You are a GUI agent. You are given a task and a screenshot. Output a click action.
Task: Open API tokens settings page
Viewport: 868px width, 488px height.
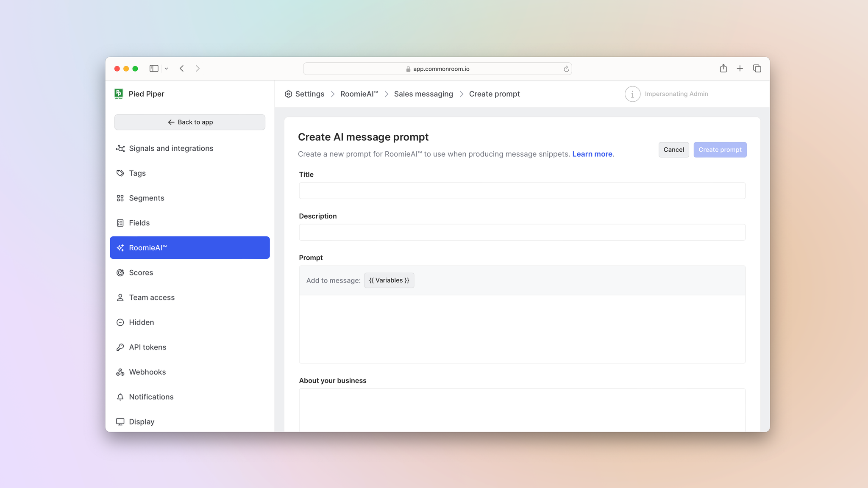coord(189,347)
